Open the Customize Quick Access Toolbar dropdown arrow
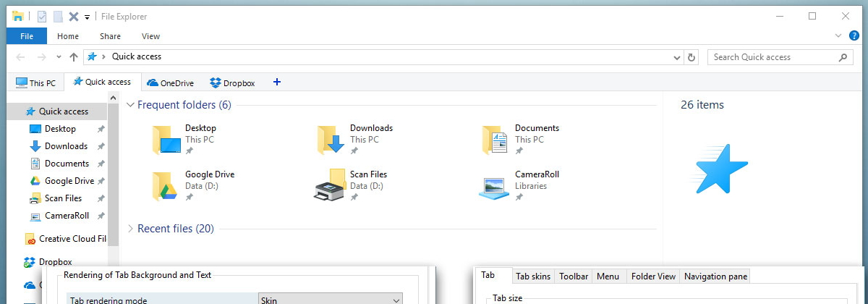868x304 pixels. pos(87,17)
